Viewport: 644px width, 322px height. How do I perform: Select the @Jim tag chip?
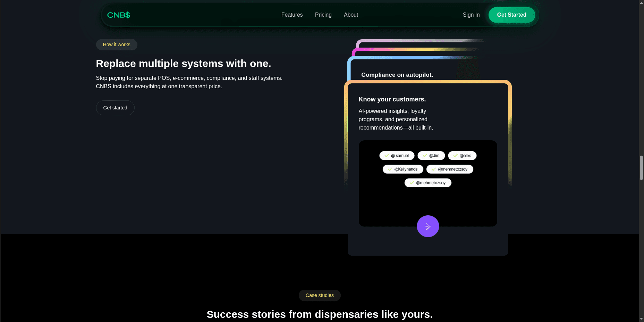click(431, 156)
